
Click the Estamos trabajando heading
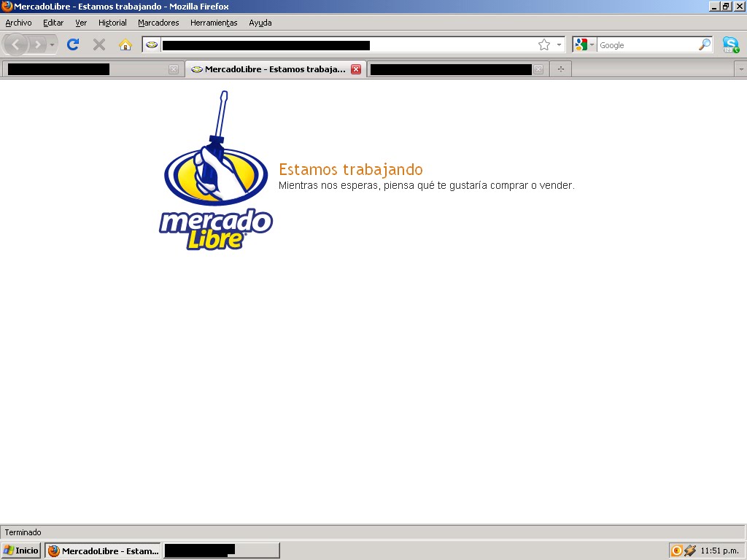tap(351, 169)
